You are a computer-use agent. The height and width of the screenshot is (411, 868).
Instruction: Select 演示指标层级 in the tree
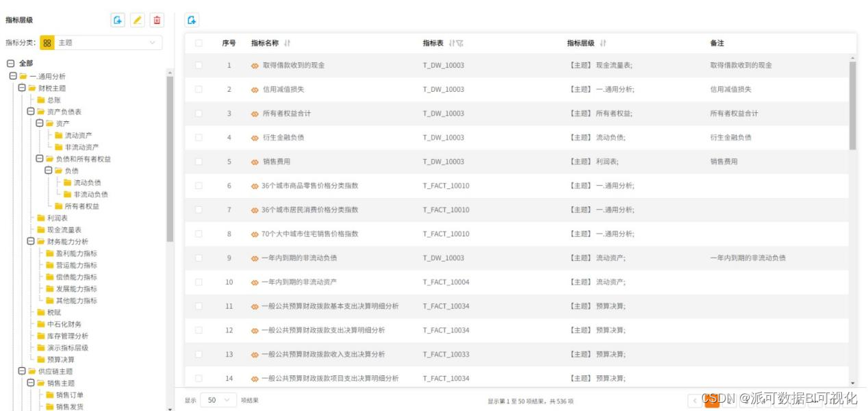(x=67, y=347)
